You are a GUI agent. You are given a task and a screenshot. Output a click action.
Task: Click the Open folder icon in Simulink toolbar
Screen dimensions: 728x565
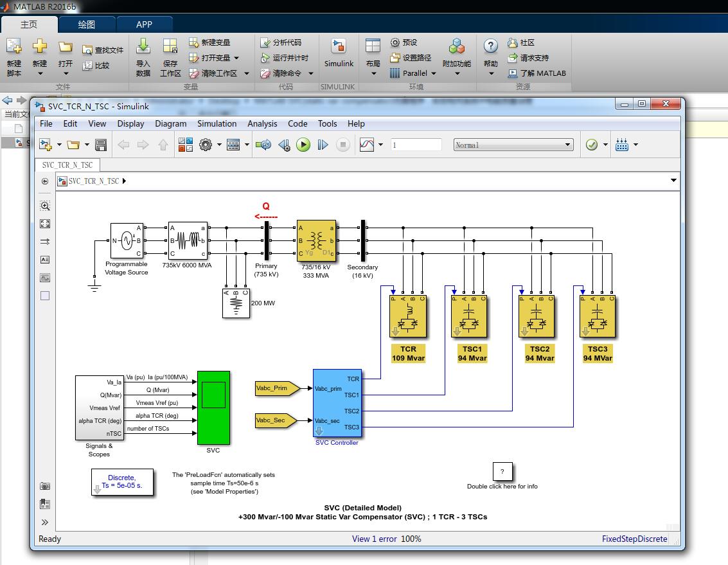(x=73, y=145)
